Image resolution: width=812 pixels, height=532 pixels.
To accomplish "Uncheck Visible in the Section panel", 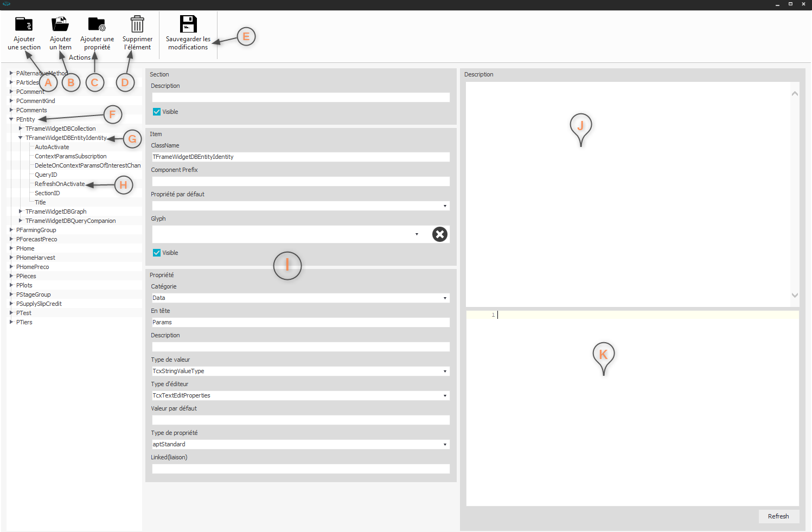I will tap(157, 112).
